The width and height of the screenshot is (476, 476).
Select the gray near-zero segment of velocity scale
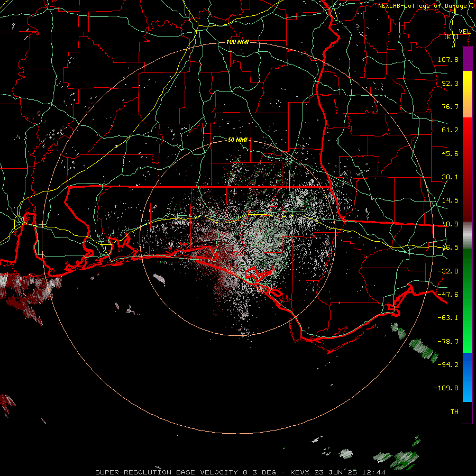(x=467, y=235)
